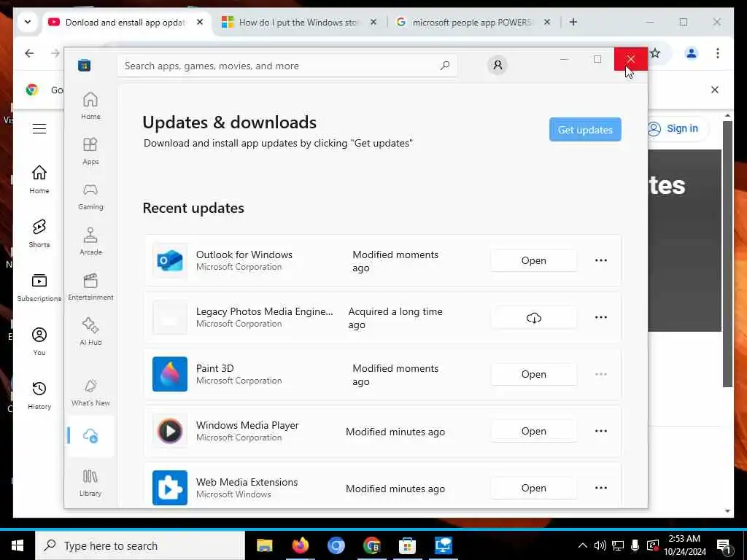Select the Downloads cloud icon in sidebar

point(90,436)
